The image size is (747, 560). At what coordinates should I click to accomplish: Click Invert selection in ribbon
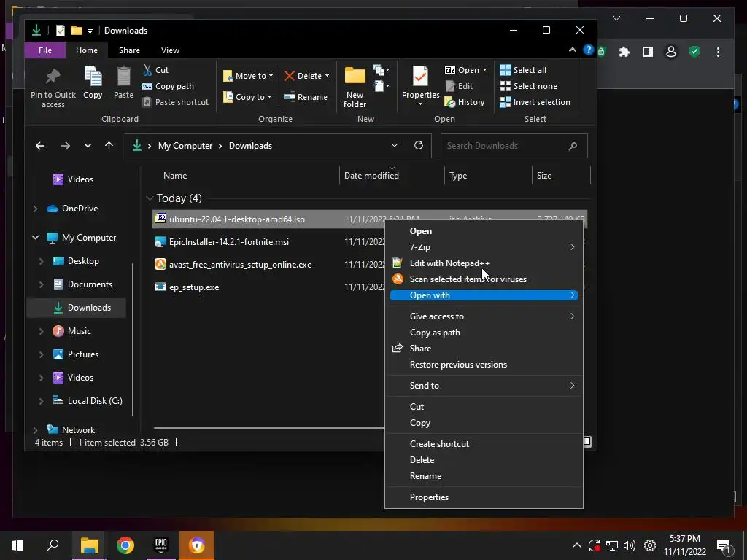(535, 102)
